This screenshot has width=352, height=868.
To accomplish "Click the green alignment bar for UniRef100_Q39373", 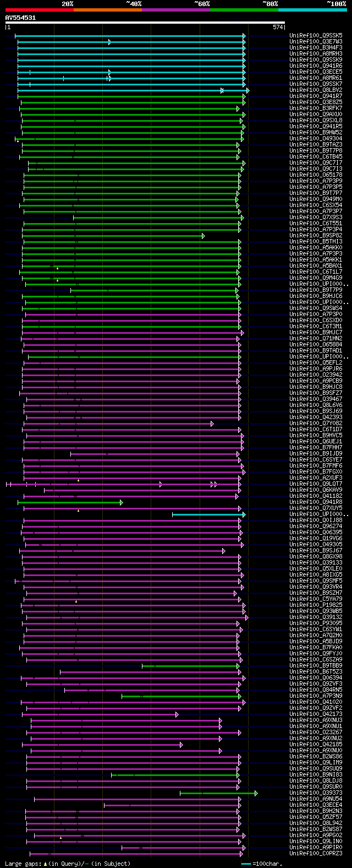I will (x=218, y=793).
